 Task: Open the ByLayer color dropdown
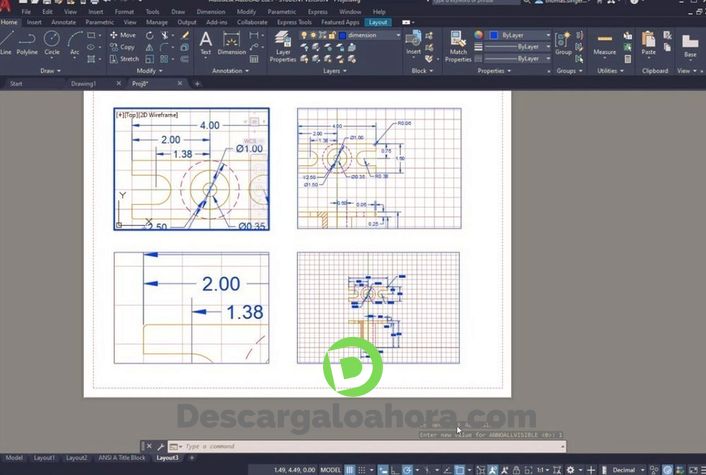(x=520, y=35)
